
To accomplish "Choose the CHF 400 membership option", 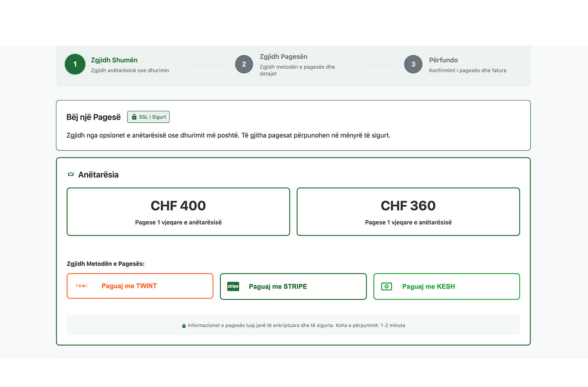I will tap(178, 212).
